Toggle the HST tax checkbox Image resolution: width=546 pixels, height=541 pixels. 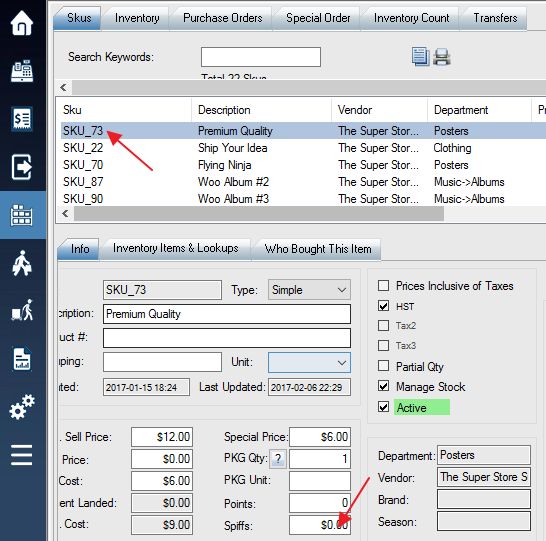tap(383, 306)
